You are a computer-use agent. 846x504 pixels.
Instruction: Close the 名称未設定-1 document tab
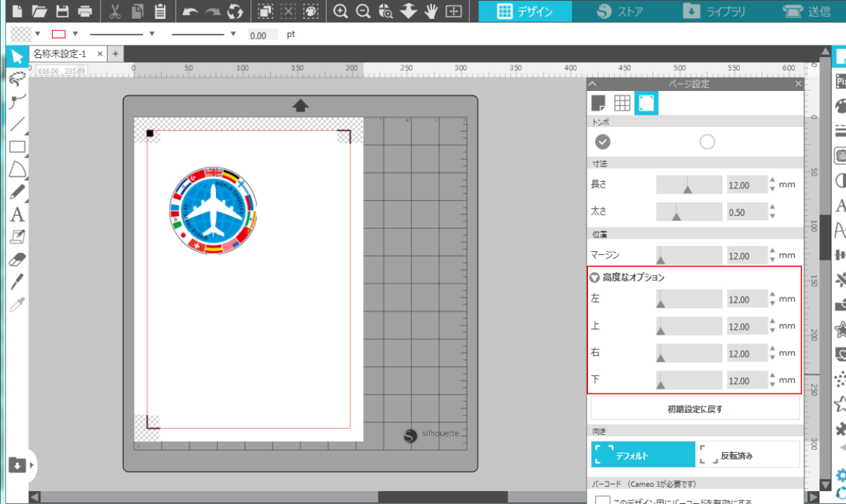point(100,54)
